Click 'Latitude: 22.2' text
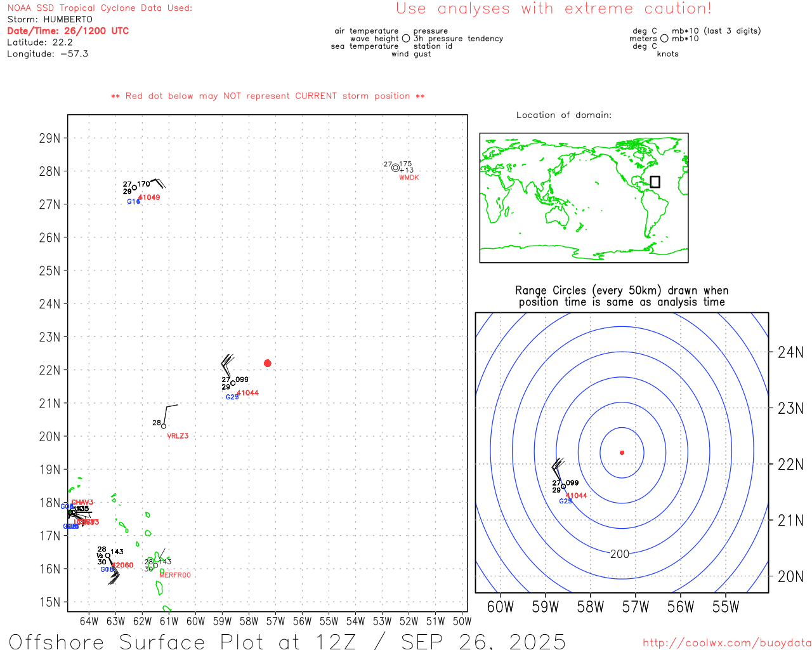The width and height of the screenshot is (812, 650). (40, 43)
